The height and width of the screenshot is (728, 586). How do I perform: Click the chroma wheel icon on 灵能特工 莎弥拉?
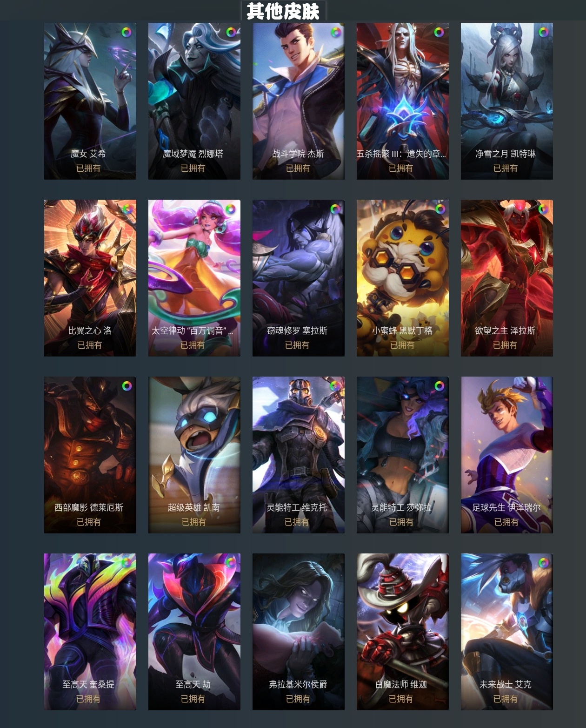pyautogui.click(x=439, y=386)
